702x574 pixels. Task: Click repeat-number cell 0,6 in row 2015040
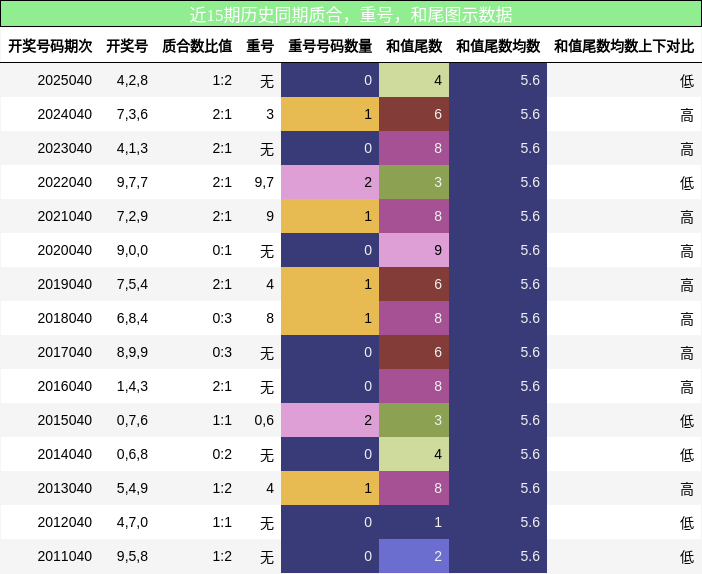(264, 420)
